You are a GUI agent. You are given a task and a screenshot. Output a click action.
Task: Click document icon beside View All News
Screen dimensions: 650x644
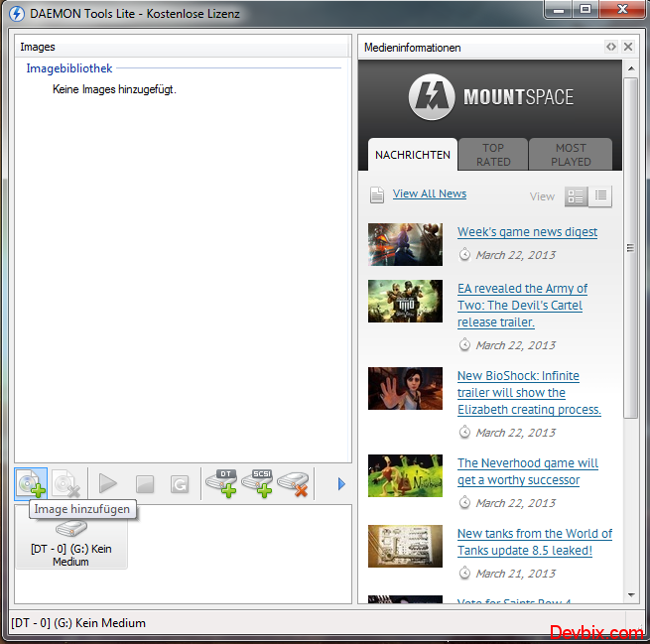pyautogui.click(x=377, y=194)
